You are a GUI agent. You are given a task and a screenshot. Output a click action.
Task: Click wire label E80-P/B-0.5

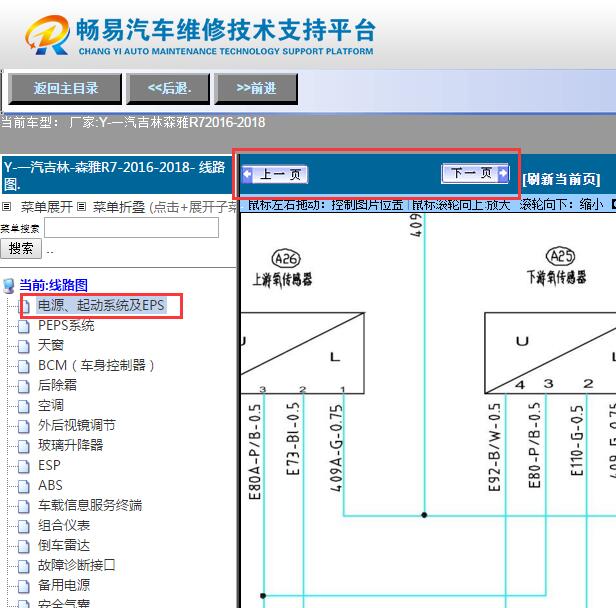tap(534, 445)
